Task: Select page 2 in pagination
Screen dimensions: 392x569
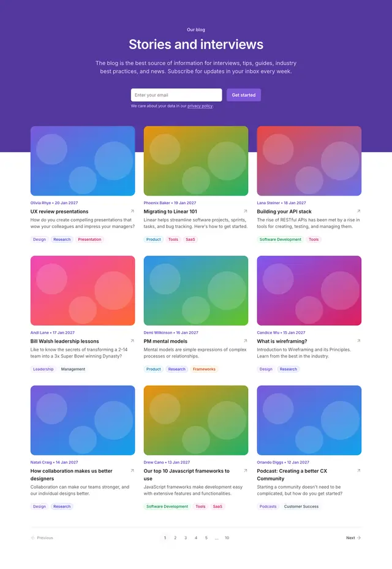Action: [x=175, y=538]
